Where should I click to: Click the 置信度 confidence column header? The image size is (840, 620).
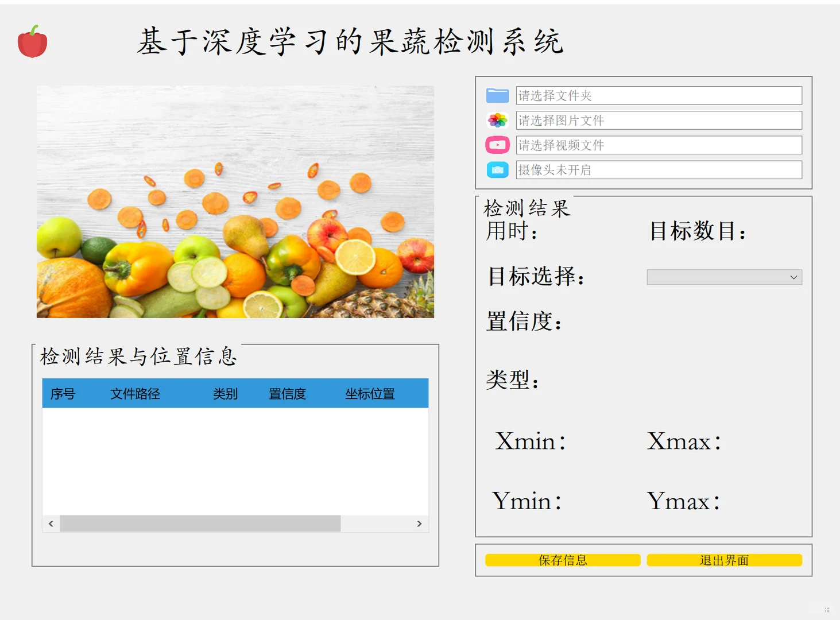tap(287, 393)
